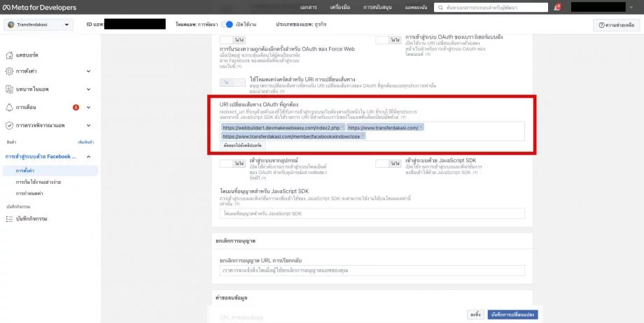Click help [?] under allowed domains for JavaScript SDK description
The width and height of the screenshot is (644, 323).
click(237, 203)
